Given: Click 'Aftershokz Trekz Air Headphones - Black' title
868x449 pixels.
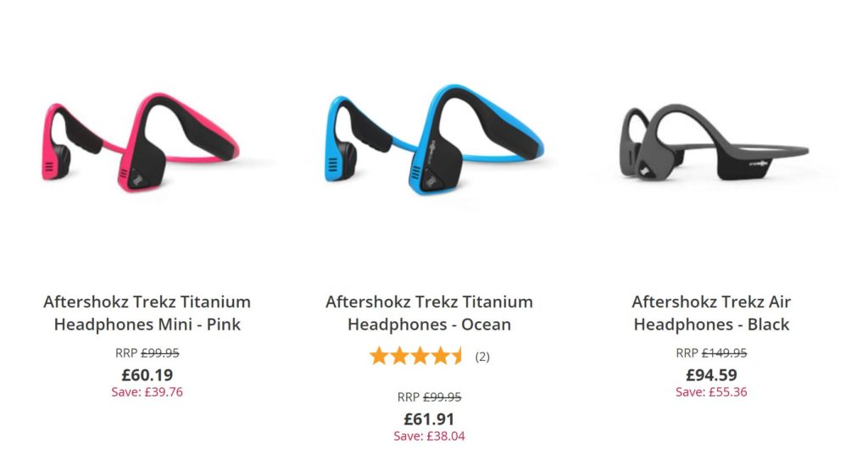Looking at the screenshot, I should (711, 313).
